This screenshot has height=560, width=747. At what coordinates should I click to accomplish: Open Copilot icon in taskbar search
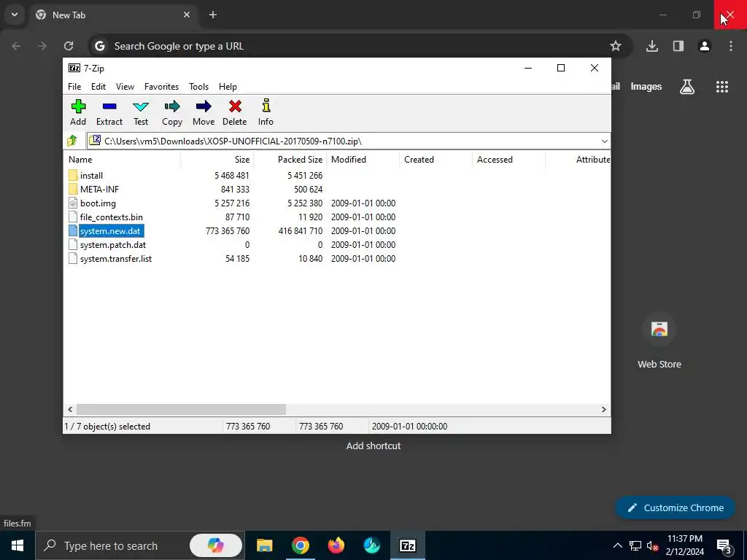(x=216, y=545)
